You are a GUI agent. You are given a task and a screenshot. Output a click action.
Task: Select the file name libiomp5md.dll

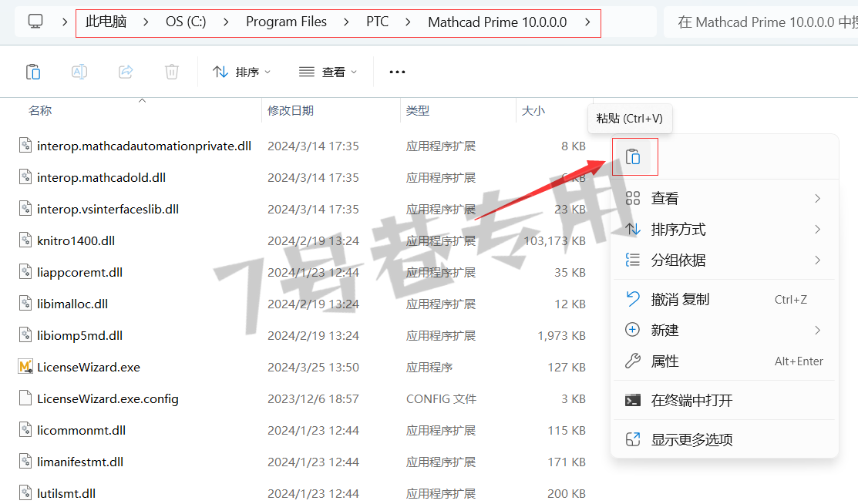tap(80, 335)
